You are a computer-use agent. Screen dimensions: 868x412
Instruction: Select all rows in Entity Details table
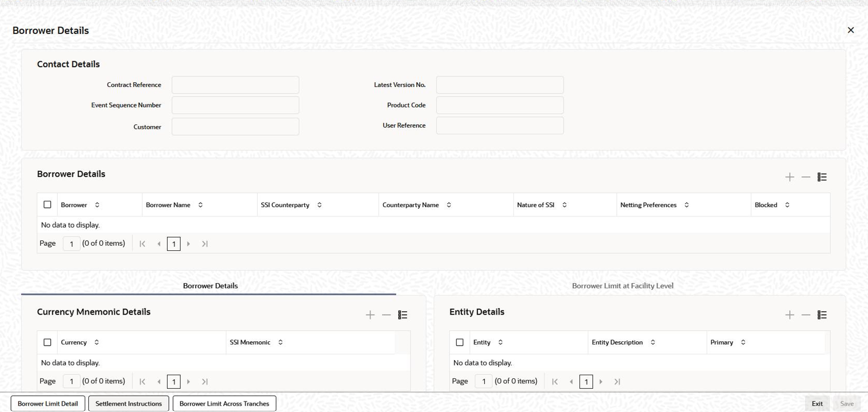coord(460,342)
